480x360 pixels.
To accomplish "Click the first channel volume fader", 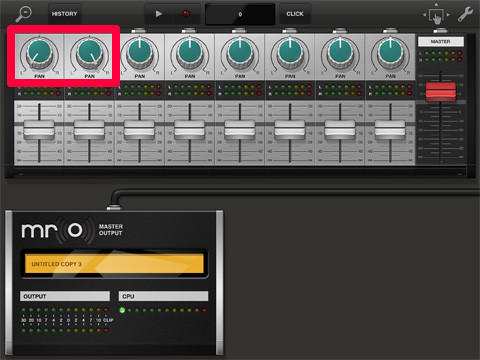I will point(39,130).
